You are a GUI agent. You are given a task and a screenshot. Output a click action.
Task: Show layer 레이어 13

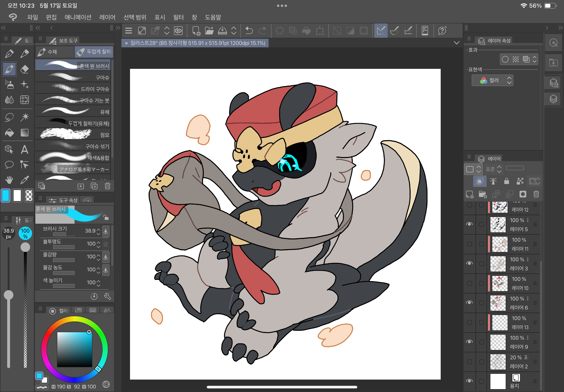(469, 322)
